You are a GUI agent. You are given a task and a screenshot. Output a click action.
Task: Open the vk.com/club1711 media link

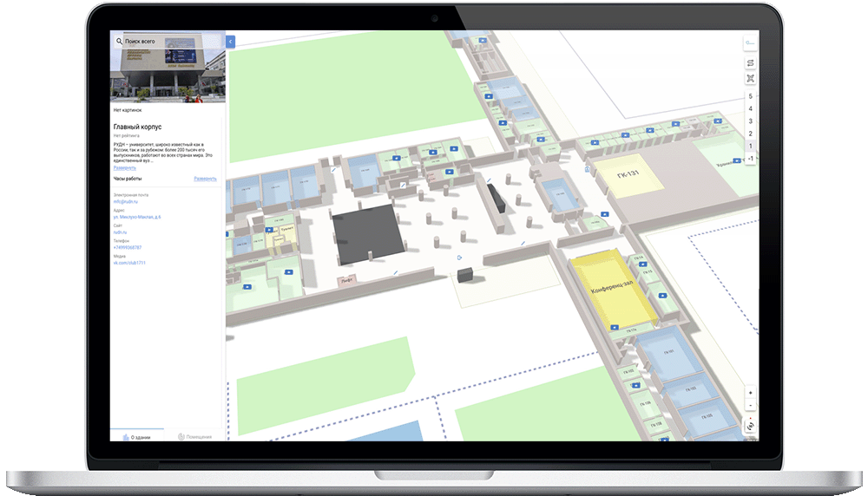click(x=129, y=263)
